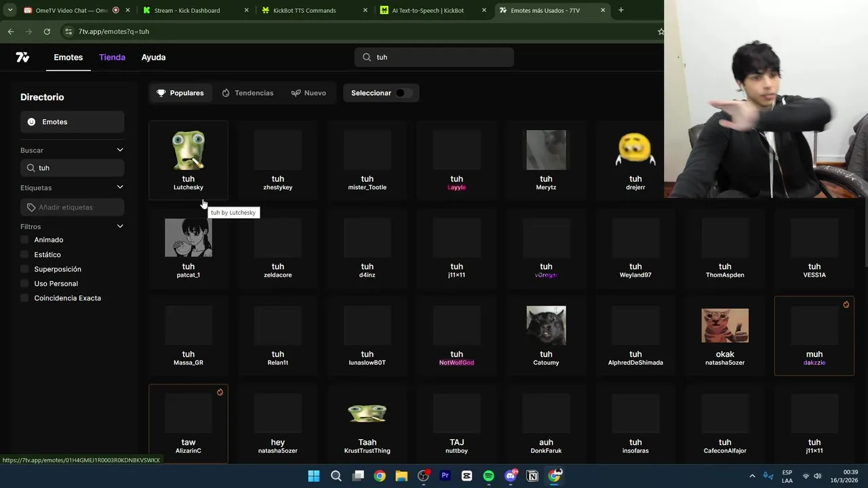
Task: Select the Emotes directory entry
Action: (x=72, y=122)
